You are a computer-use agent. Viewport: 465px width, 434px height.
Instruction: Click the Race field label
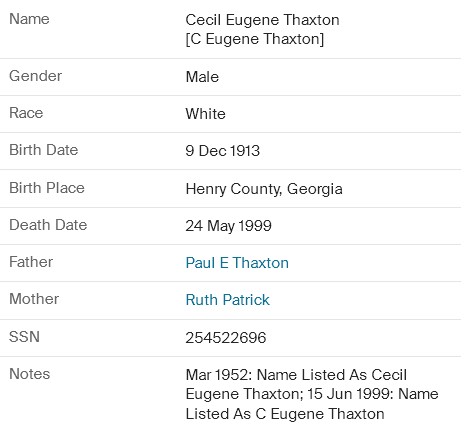click(x=26, y=113)
